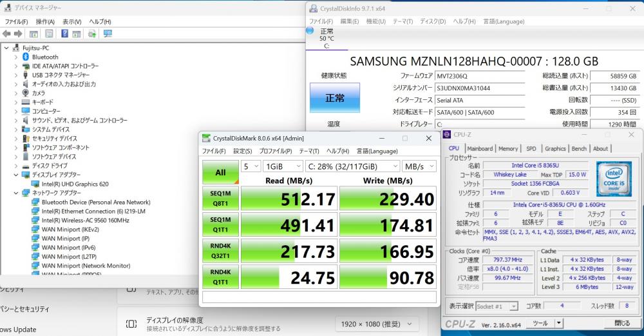
Task: Click the scan hardware monitor toolbar icon
Action: tap(108, 34)
